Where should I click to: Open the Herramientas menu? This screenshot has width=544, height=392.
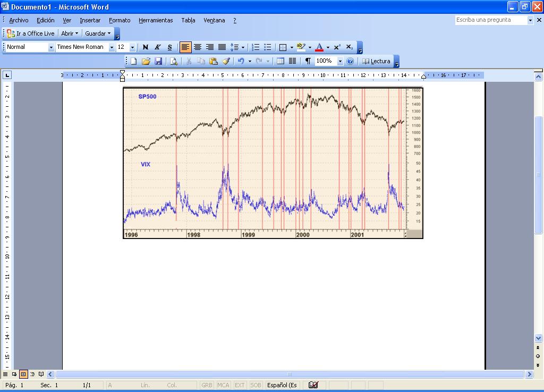tap(156, 20)
